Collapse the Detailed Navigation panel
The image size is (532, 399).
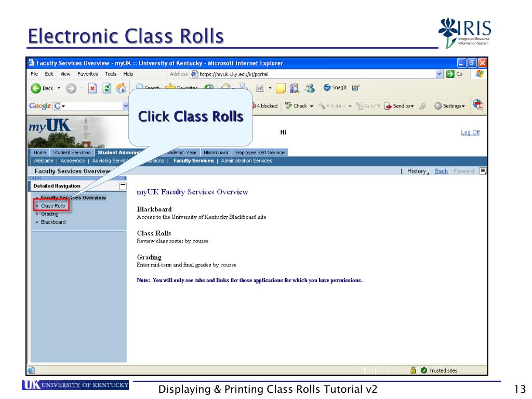point(123,186)
